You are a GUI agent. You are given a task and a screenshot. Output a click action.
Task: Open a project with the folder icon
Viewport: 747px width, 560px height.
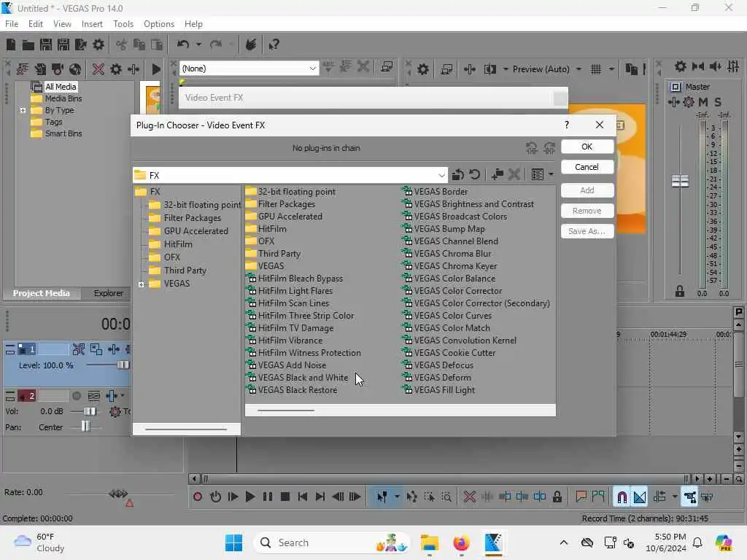28,44
